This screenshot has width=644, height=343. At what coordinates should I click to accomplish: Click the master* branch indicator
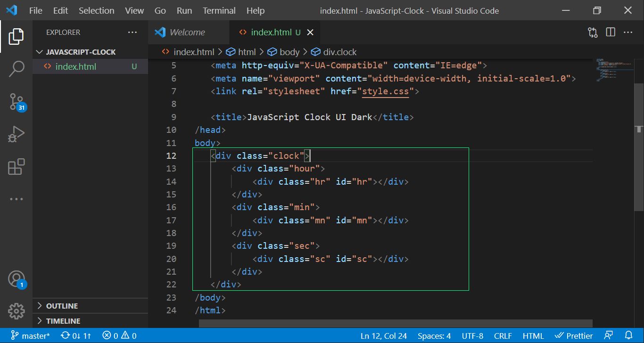[30, 336]
